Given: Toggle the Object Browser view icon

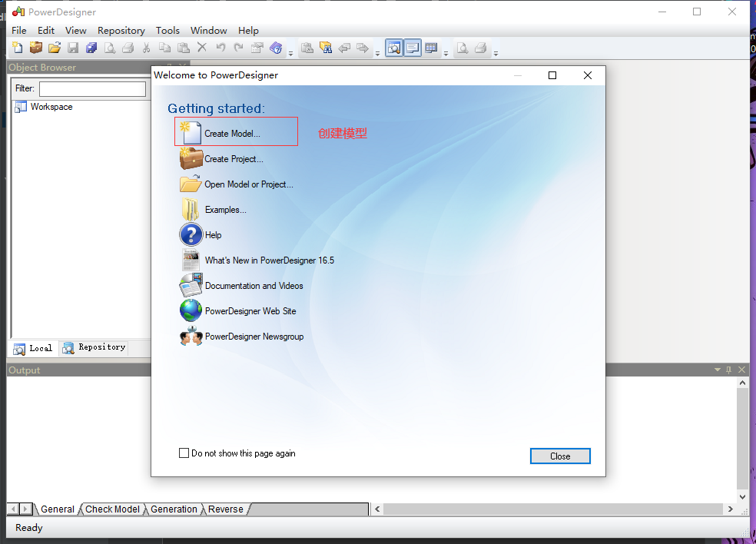Looking at the screenshot, I should tap(394, 48).
